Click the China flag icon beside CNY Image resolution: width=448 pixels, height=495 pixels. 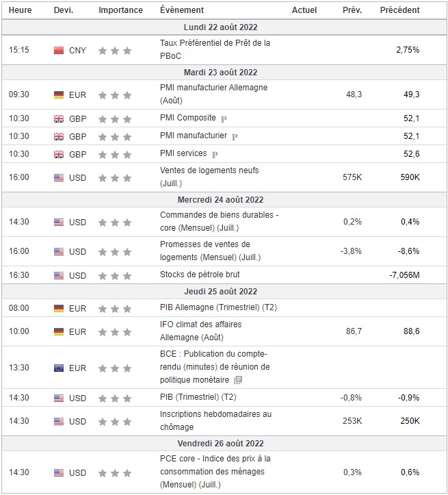(59, 50)
